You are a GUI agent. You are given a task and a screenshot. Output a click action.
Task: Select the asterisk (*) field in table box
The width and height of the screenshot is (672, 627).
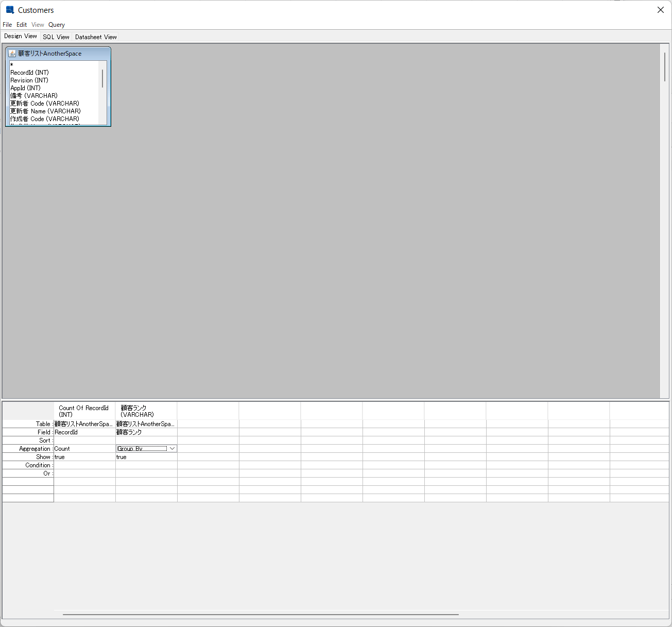coord(54,65)
